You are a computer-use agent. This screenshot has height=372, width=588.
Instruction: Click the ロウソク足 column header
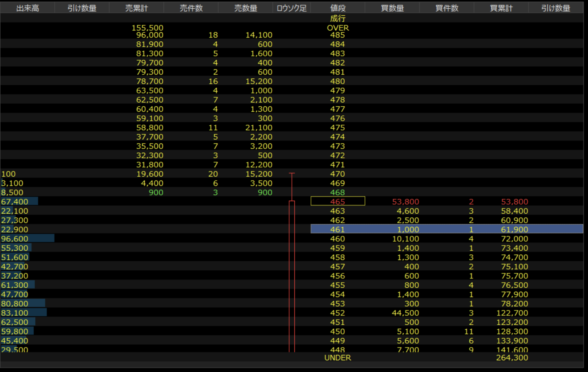[291, 8]
